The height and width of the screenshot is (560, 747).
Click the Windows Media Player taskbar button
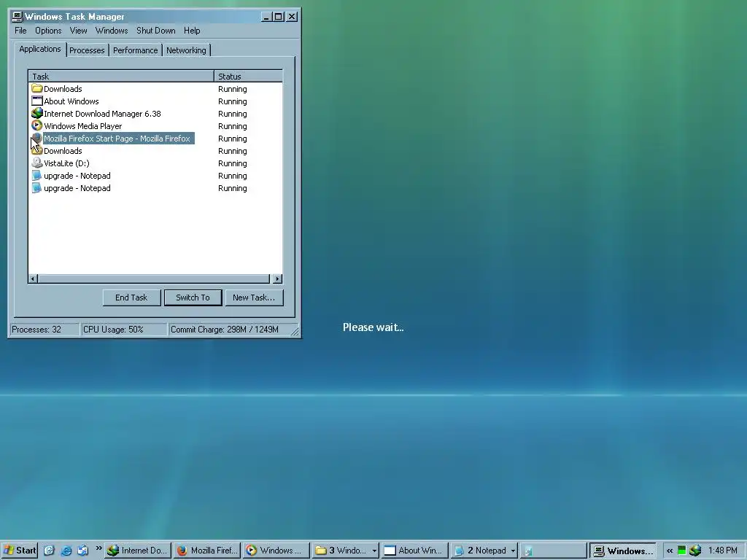click(276, 551)
